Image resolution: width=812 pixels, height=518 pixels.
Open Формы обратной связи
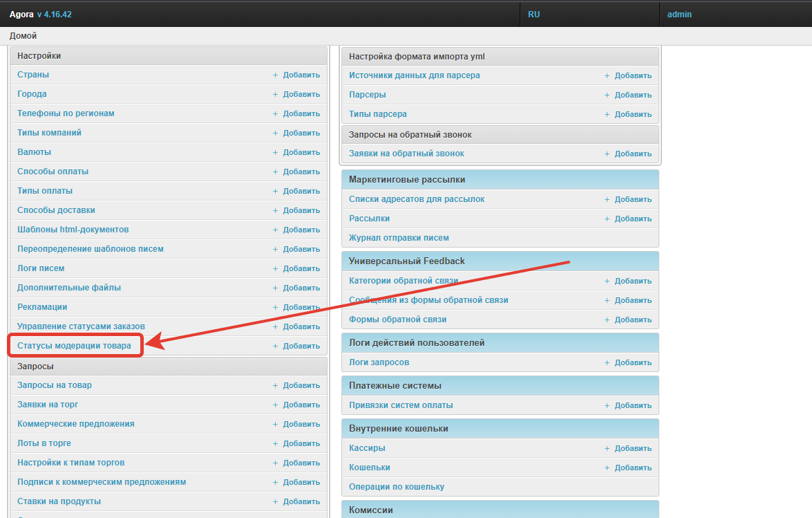point(397,320)
